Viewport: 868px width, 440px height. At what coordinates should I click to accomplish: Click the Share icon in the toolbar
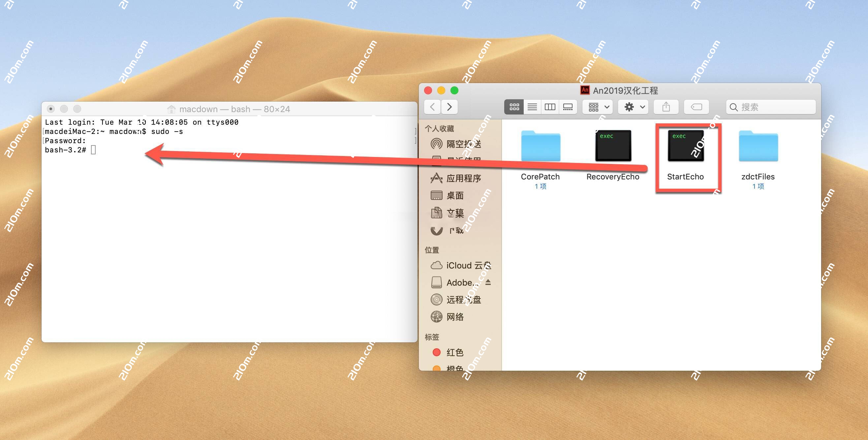click(x=666, y=107)
